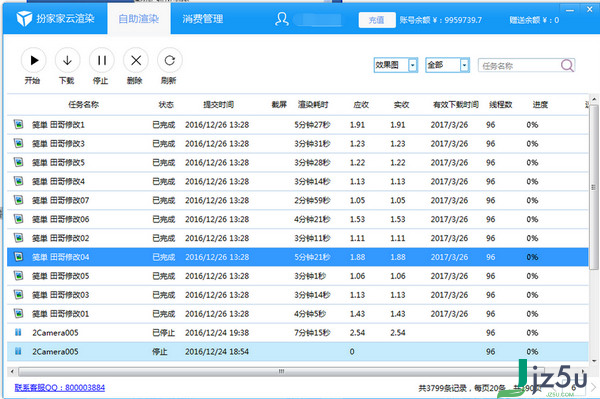Click paused icon of 2Camera005 19:38 row
Viewport: 600px width, 399px height.
18,332
